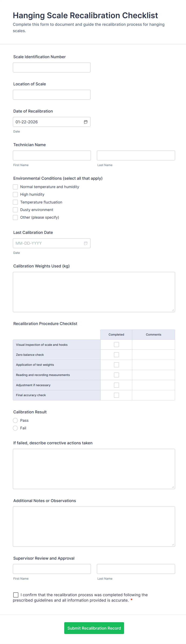The width and height of the screenshot is (186, 644).
Task: Check the Normal temperature and humidity option
Action: tap(15, 187)
